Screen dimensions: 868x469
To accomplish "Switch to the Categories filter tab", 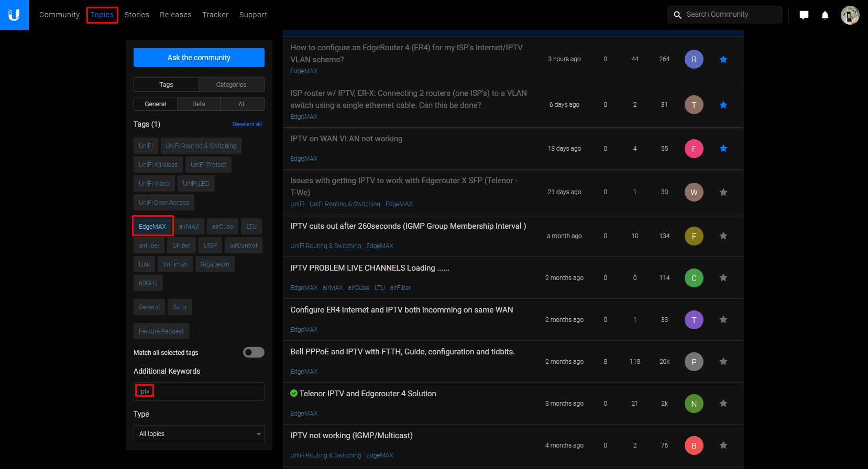I will tap(231, 85).
